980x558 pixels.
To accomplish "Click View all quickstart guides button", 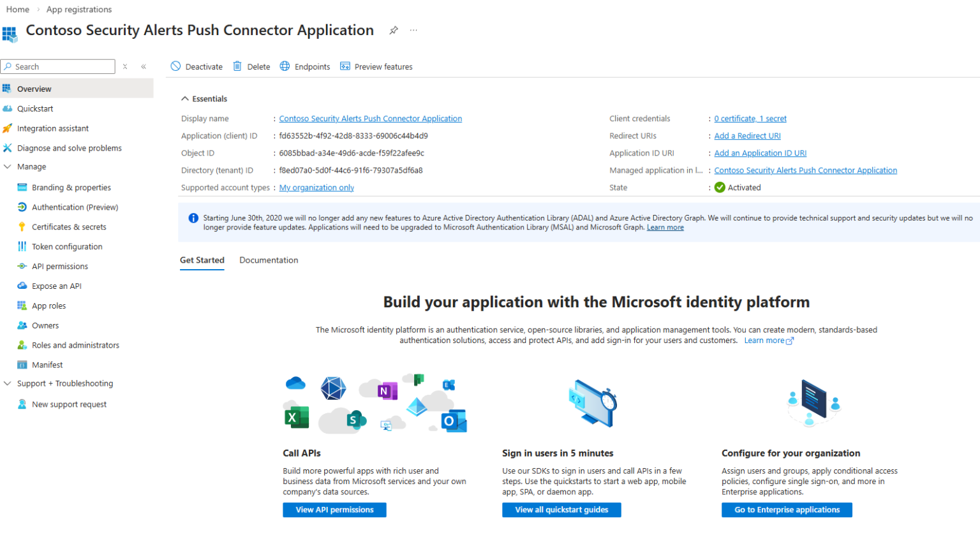I will click(561, 510).
